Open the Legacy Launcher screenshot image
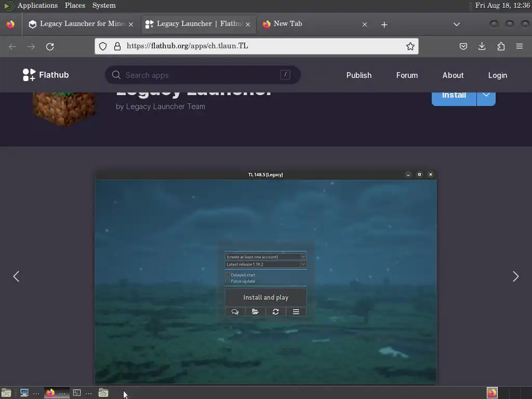 point(265,277)
